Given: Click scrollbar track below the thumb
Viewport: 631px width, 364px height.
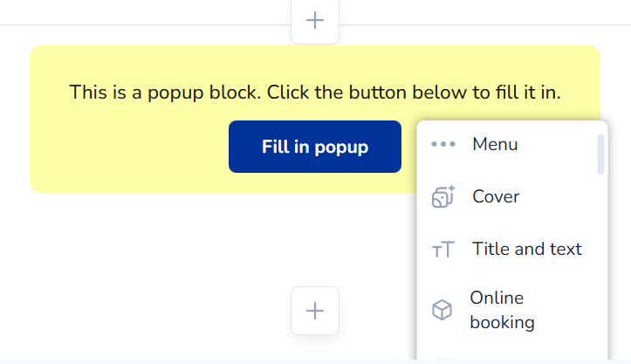Looking at the screenshot, I should (600, 262).
